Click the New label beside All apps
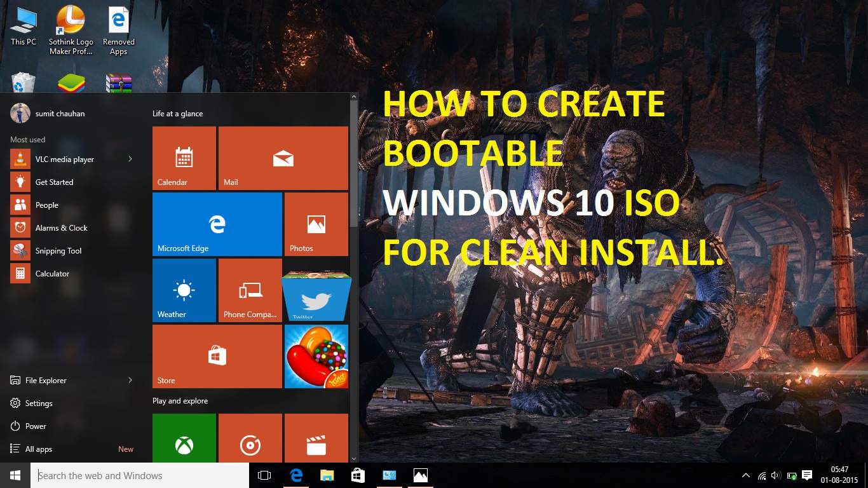 coord(126,449)
